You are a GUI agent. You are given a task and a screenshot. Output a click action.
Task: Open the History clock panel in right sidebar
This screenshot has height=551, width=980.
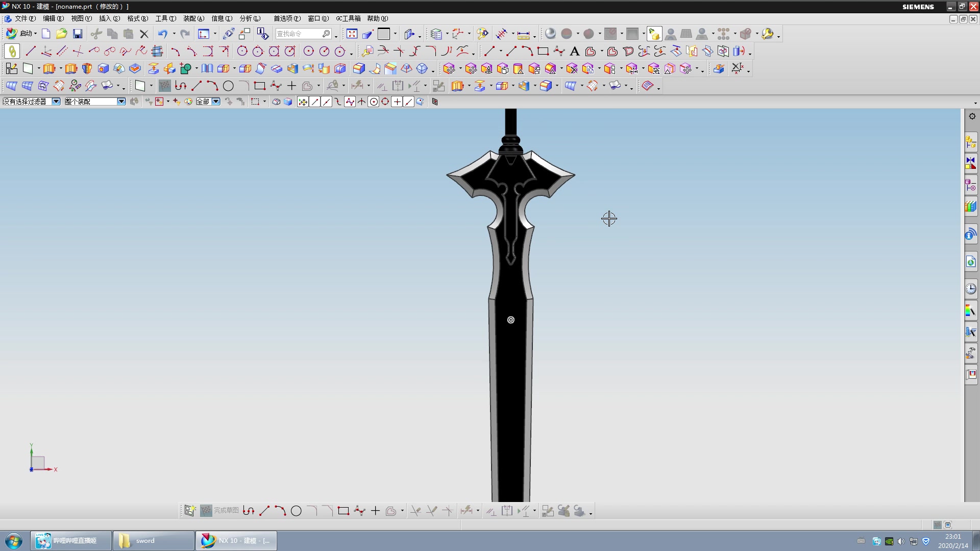point(971,289)
